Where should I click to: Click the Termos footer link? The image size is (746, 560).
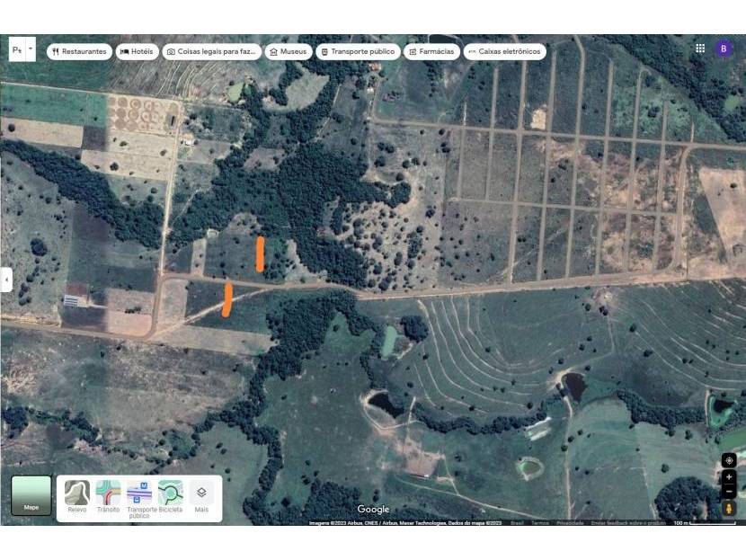tap(540, 523)
